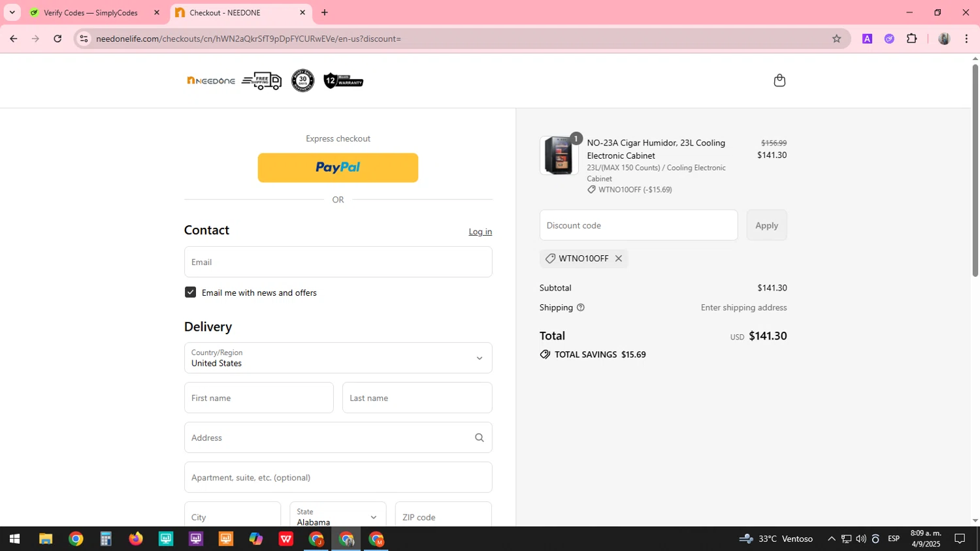
Task: Open the red WPS Office taskbar icon
Action: tap(286, 539)
